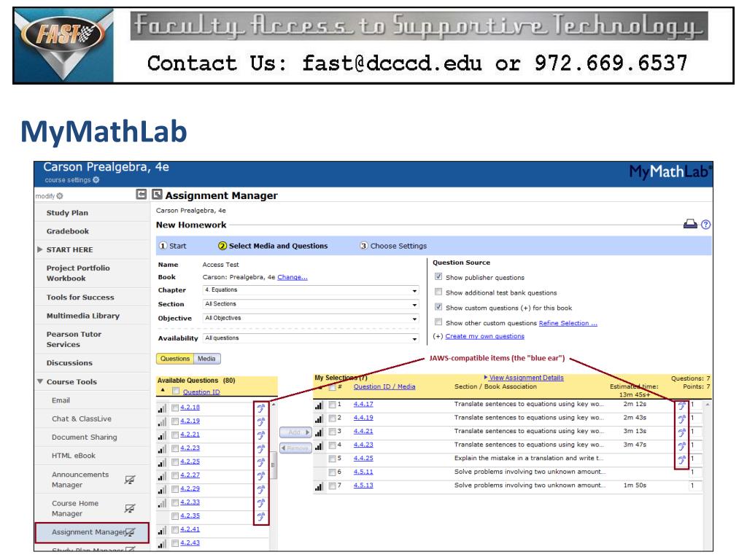Sort available questions with the Question ID arrow
The height and width of the screenshot is (560, 747).
click(x=163, y=390)
